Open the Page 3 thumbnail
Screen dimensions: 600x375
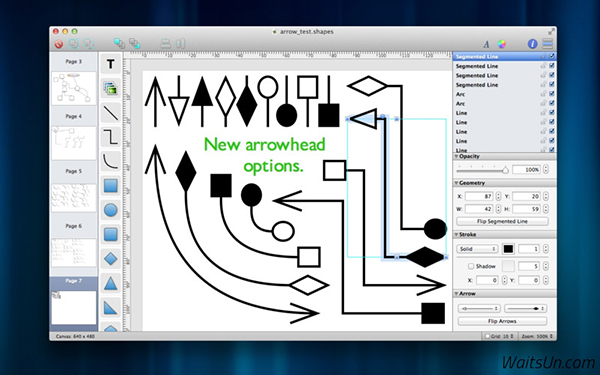pyautogui.click(x=73, y=88)
